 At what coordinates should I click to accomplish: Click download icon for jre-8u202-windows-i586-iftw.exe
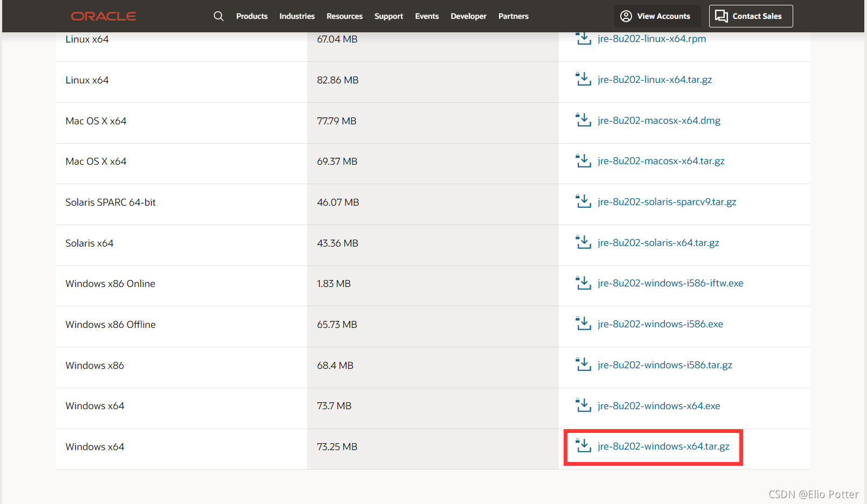point(583,283)
